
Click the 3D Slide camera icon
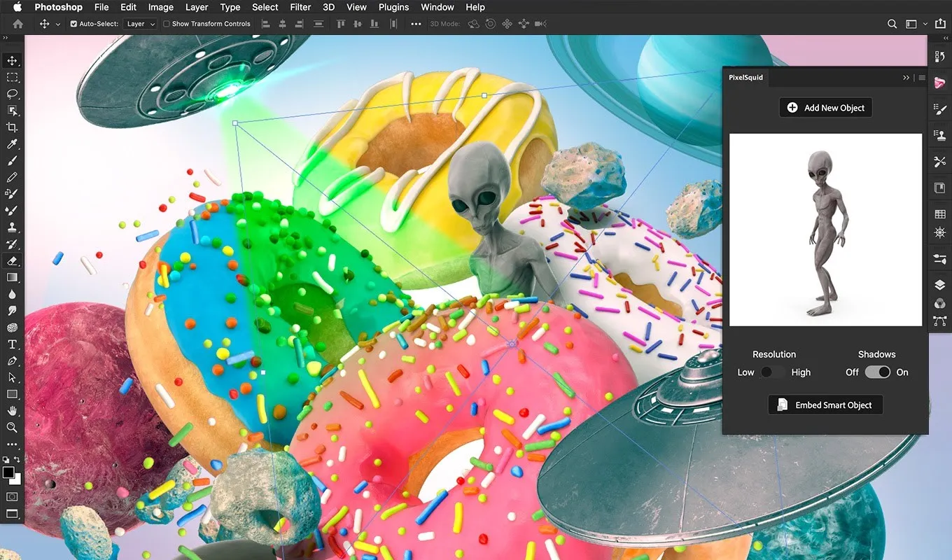pos(523,24)
